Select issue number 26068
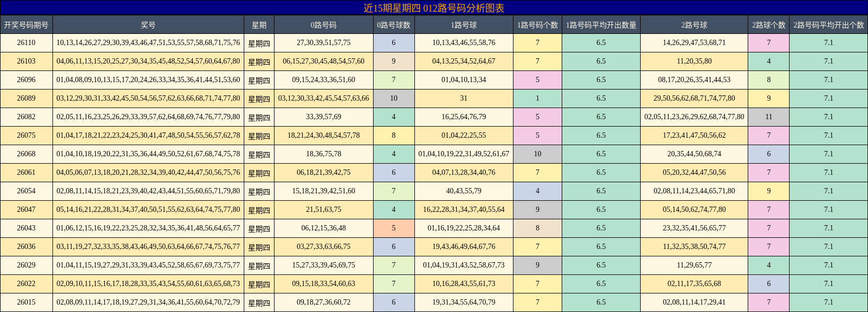Screen dimensions: 868x312 tap(26, 154)
